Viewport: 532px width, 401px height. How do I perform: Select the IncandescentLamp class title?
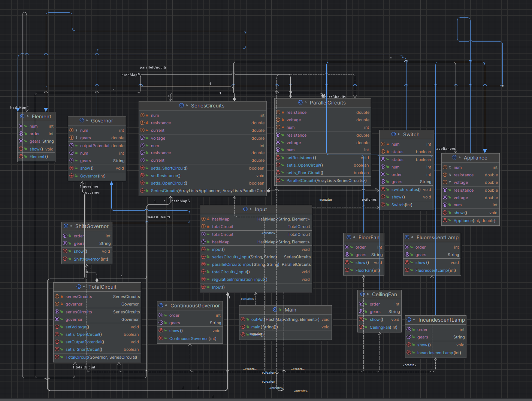point(442,320)
